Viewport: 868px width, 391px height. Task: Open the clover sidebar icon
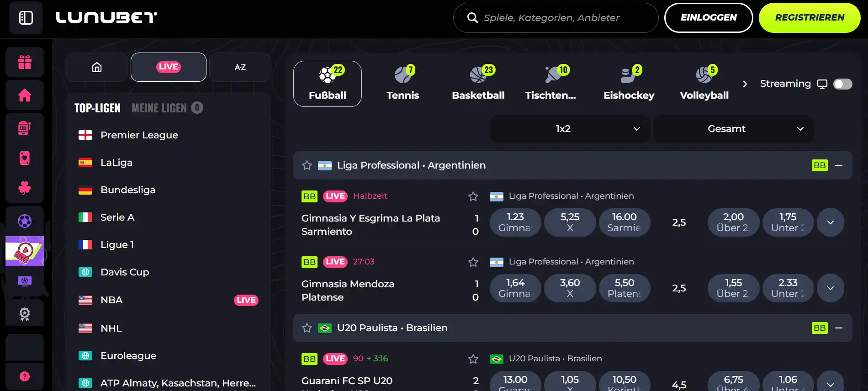25,188
